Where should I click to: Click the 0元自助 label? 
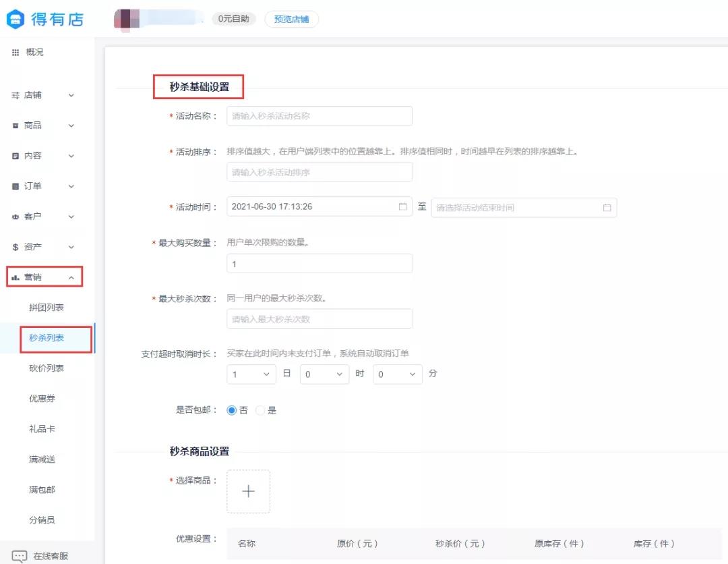tap(233, 19)
